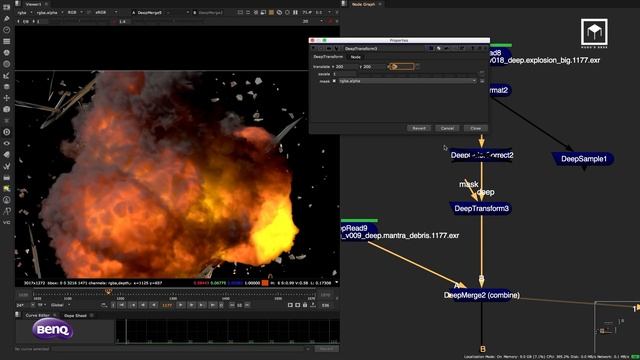Click the scale slider in Properties
This screenshot has width=640, height=360.
coord(417,74)
